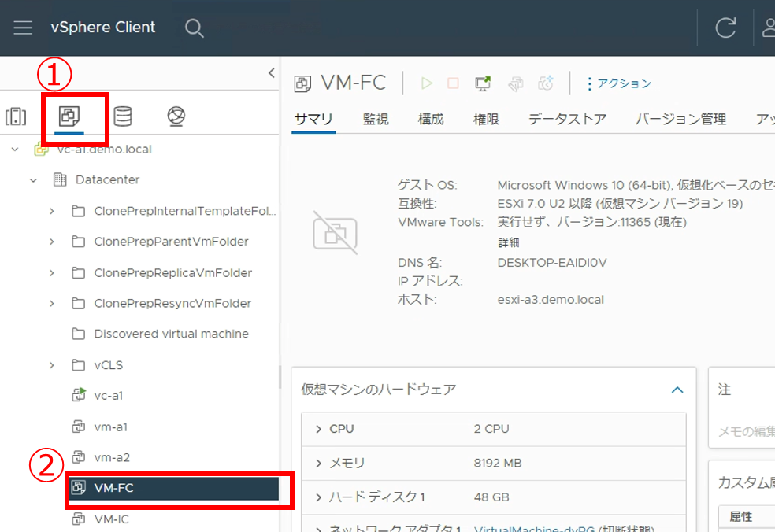
Task: Click the refresh icon in header
Action: tap(725, 28)
